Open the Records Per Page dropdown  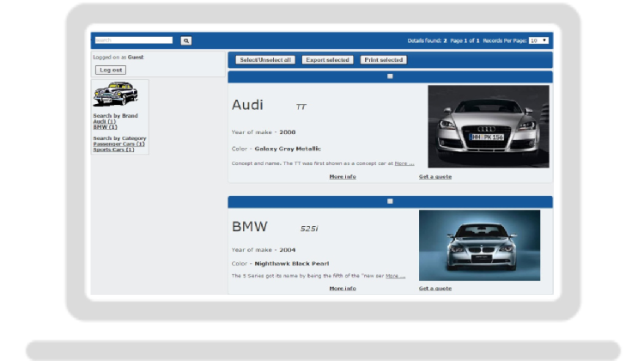pyautogui.click(x=538, y=40)
